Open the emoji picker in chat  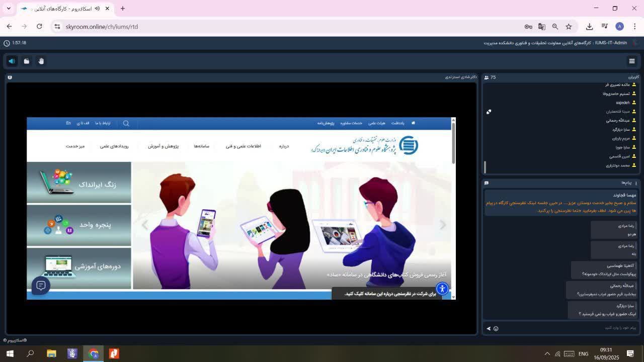(x=496, y=328)
